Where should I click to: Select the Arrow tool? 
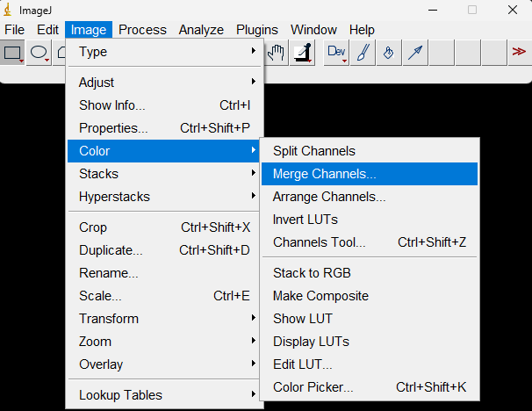point(415,53)
